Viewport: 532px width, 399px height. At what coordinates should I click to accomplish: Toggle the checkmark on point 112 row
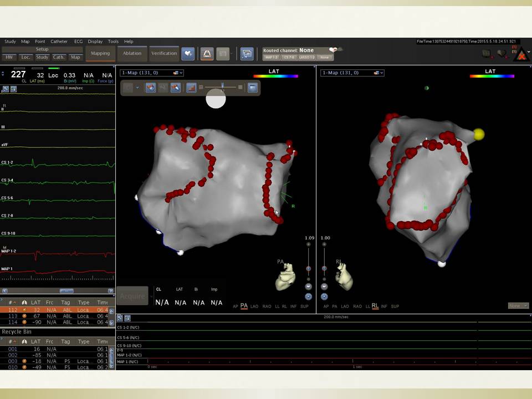pyautogui.click(x=24, y=310)
